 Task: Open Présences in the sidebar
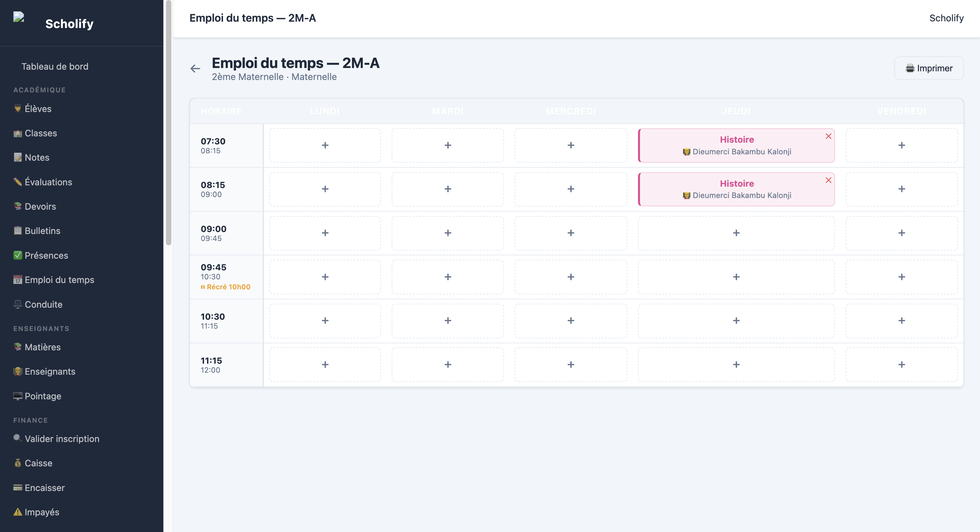coord(41,255)
